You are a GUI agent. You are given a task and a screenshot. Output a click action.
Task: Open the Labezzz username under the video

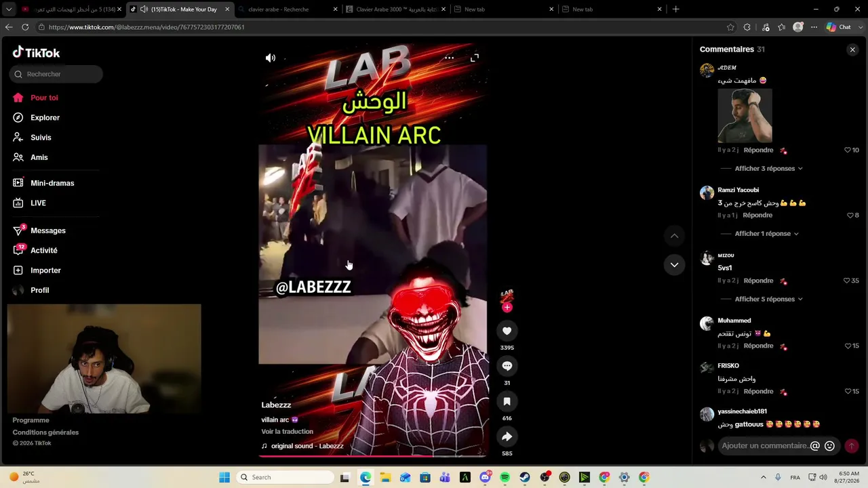point(276,405)
